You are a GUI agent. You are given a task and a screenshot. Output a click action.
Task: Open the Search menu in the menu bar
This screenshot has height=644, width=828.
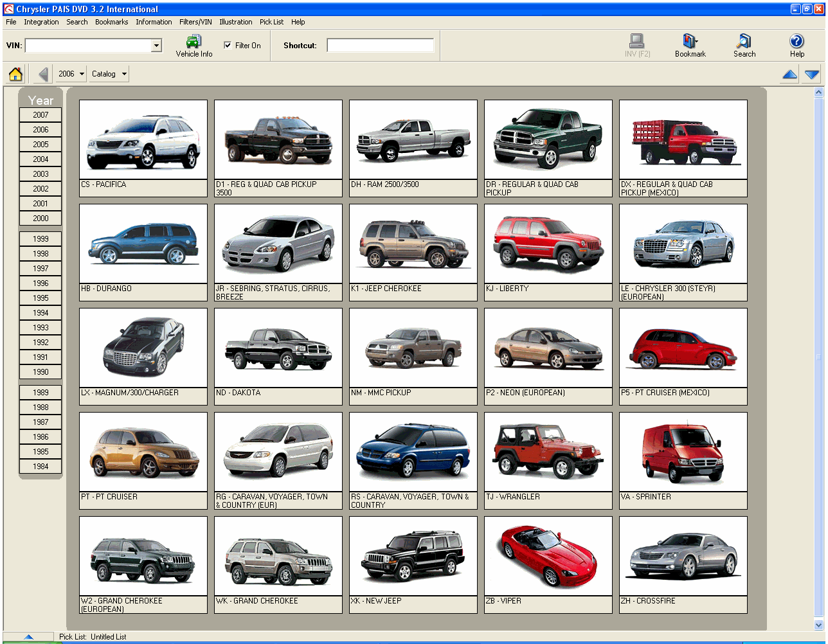pos(77,22)
